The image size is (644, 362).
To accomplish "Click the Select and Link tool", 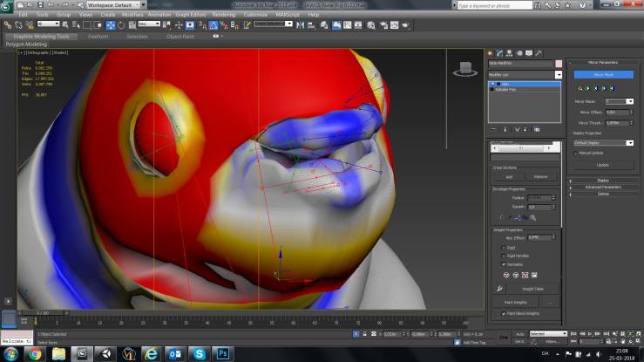I will (x=7, y=25).
